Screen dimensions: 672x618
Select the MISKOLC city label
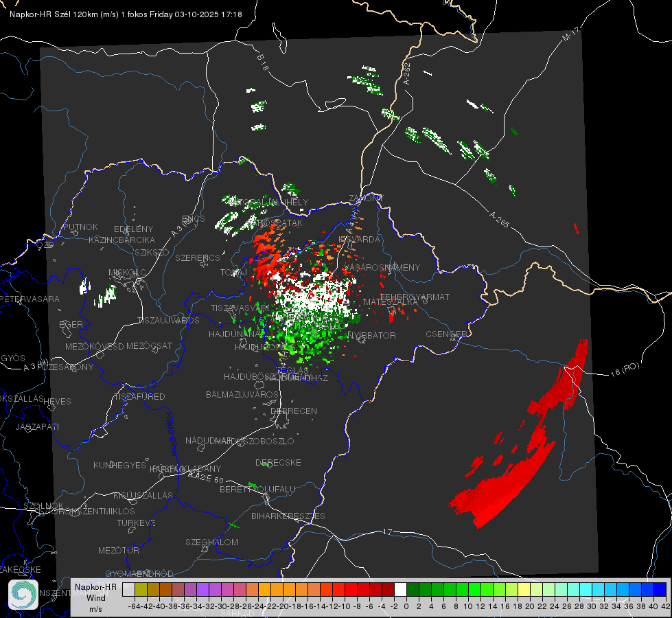pyautogui.click(x=127, y=273)
